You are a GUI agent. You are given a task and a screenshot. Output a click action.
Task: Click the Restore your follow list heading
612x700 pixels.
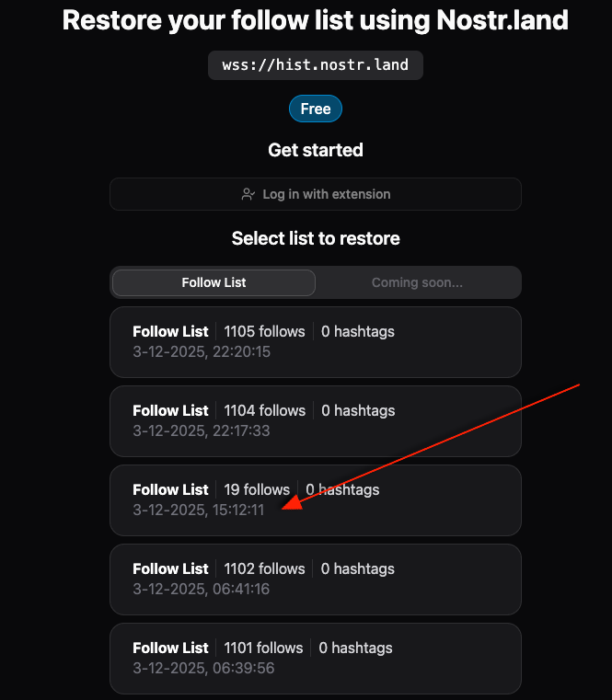pyautogui.click(x=315, y=20)
